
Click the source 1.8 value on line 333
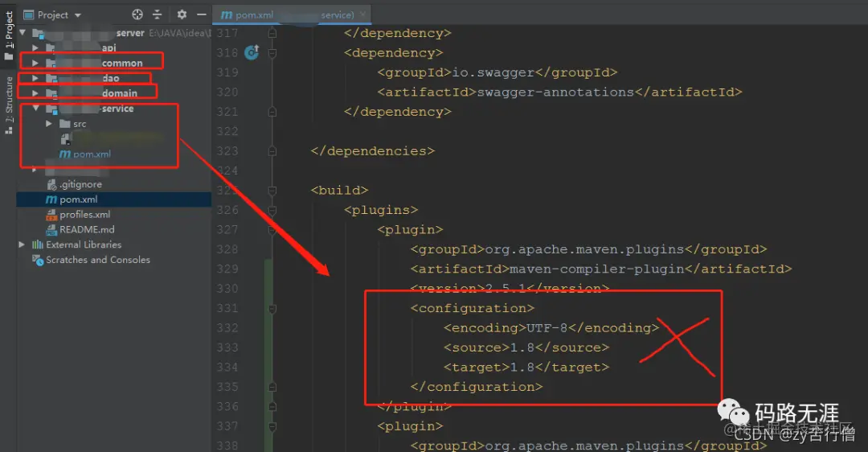click(x=522, y=348)
